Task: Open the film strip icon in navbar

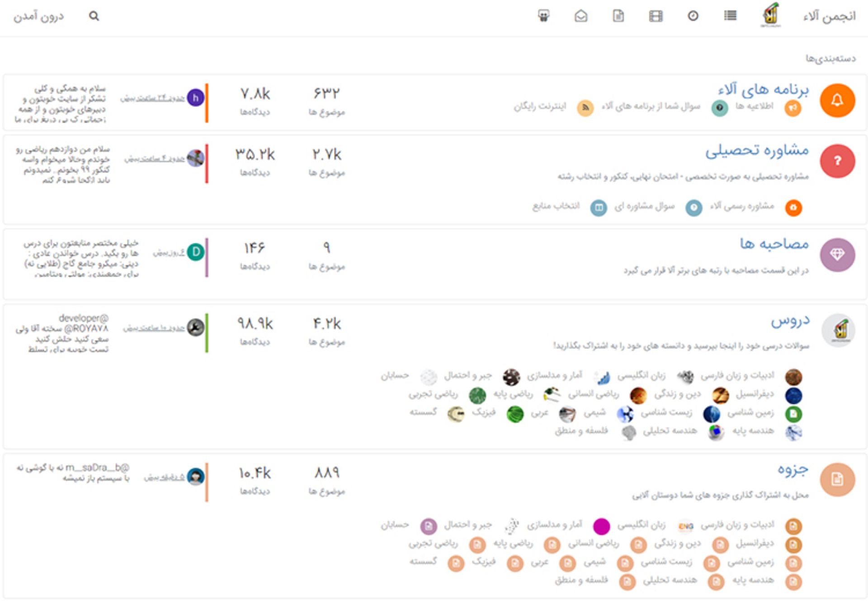Action: point(656,16)
